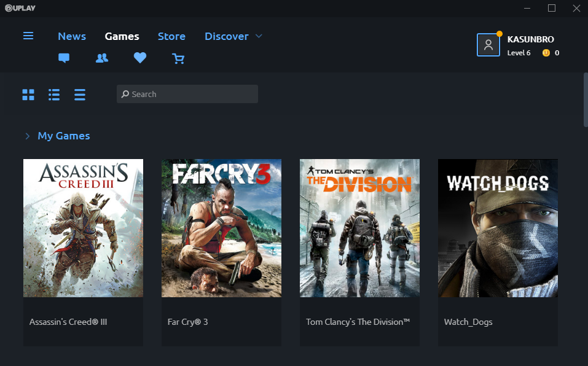Minimize the Uplay window
This screenshot has width=588, height=366.
527,8
